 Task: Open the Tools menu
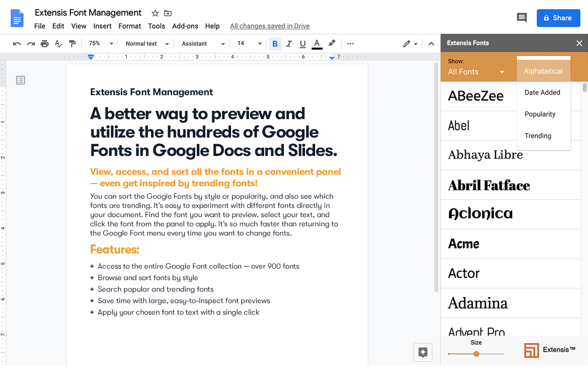click(x=157, y=26)
